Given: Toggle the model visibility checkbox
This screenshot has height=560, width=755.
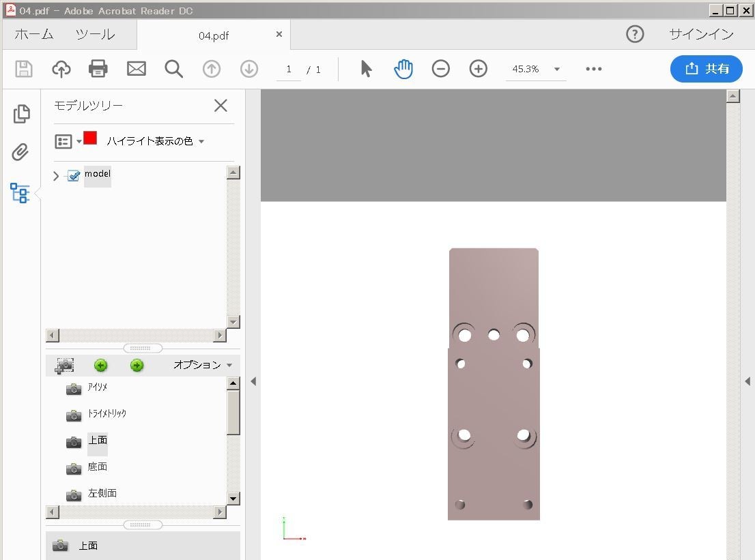Looking at the screenshot, I should (73, 175).
